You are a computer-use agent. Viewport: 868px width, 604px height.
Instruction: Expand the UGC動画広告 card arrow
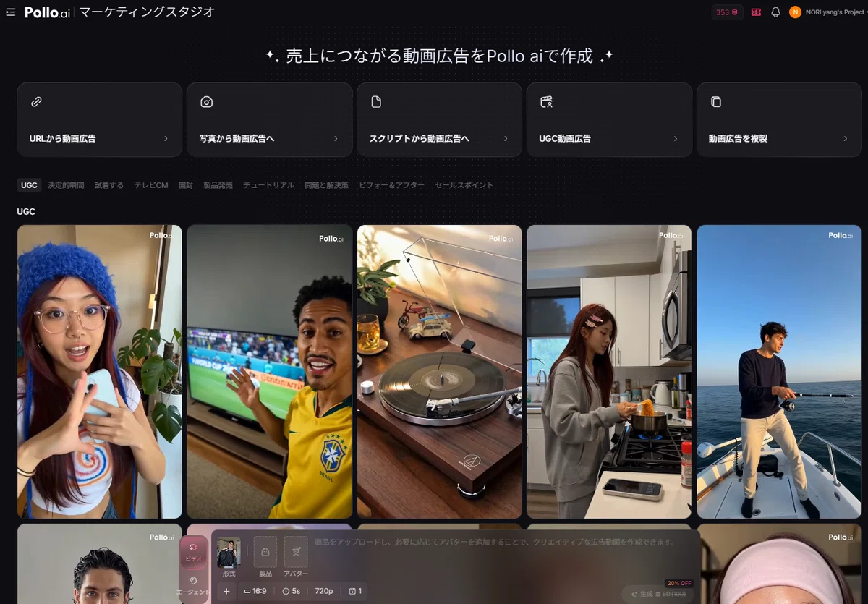tap(676, 138)
